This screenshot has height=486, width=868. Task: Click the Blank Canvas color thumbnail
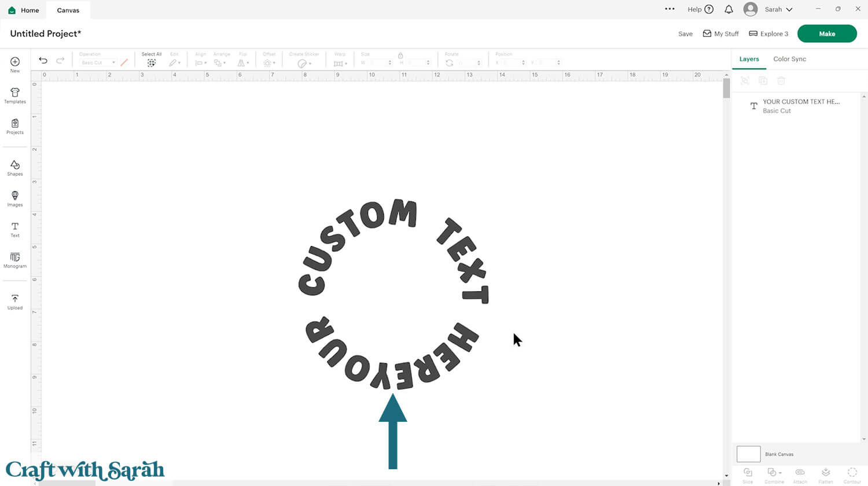tap(748, 454)
